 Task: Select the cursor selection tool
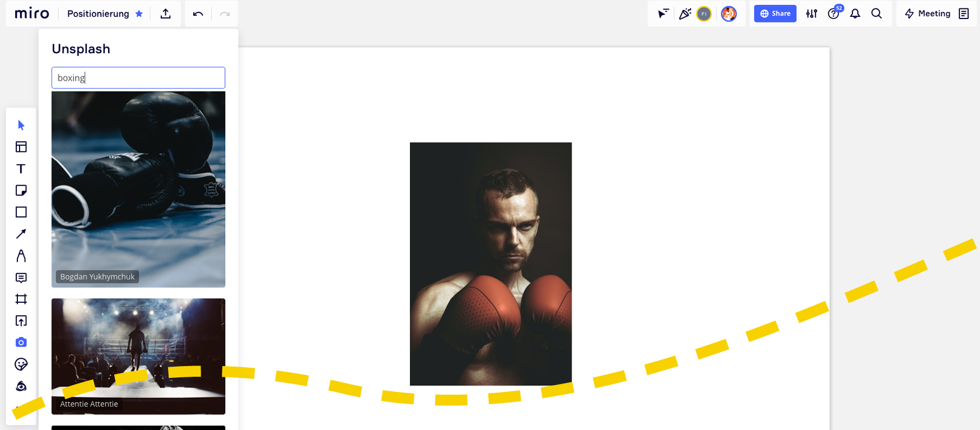tap(21, 125)
